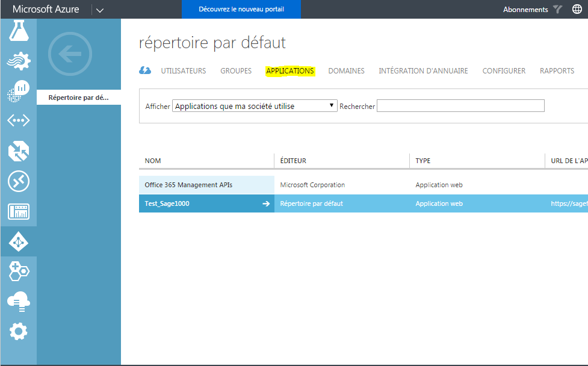Click the https://sage URL cell

[569, 203]
